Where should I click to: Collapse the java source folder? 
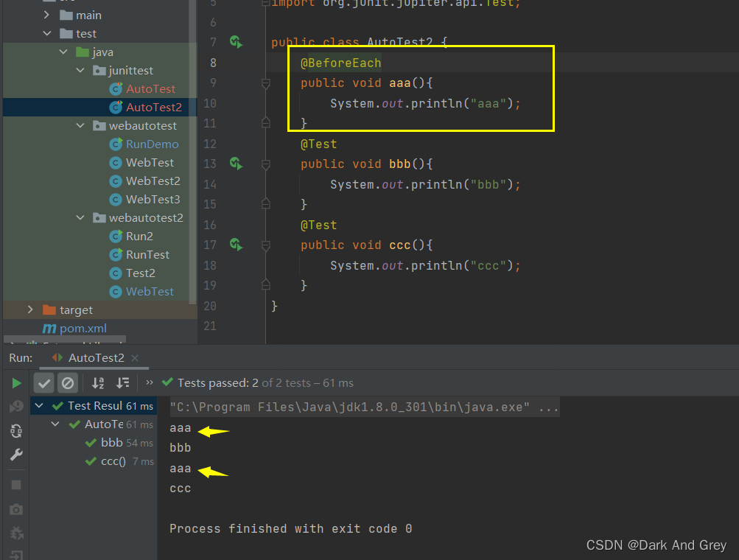pos(63,52)
